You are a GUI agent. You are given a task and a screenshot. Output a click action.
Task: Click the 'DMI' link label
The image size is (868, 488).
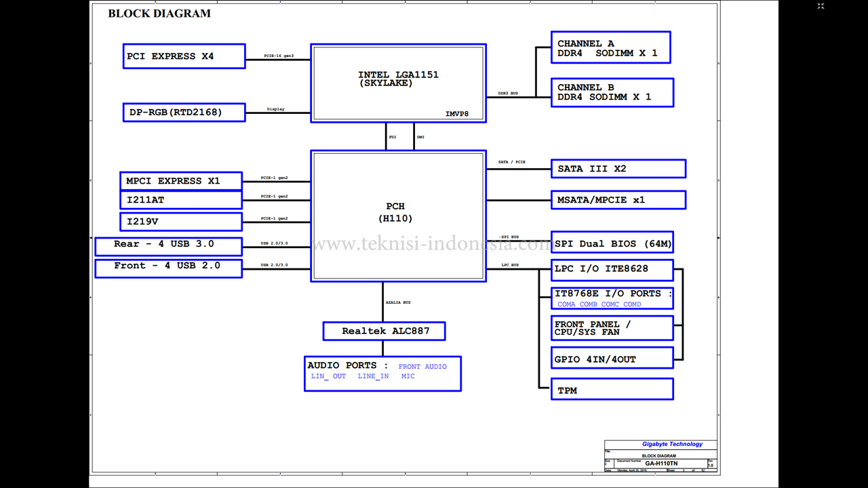pyautogui.click(x=420, y=137)
